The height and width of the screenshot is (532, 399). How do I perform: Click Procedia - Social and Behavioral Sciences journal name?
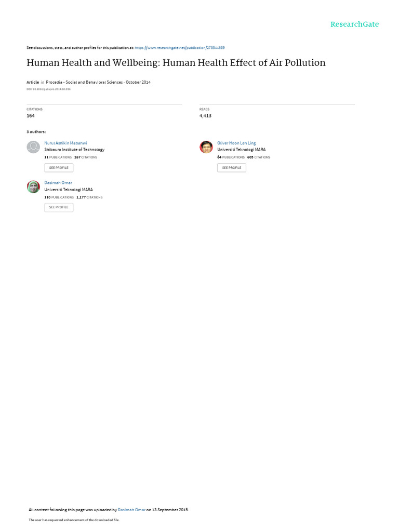coord(85,82)
